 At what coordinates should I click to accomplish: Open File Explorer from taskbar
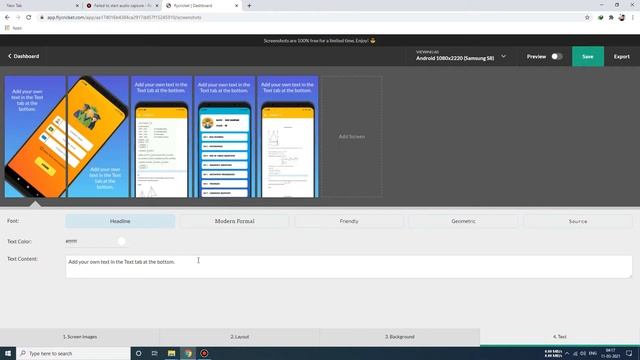(171, 353)
